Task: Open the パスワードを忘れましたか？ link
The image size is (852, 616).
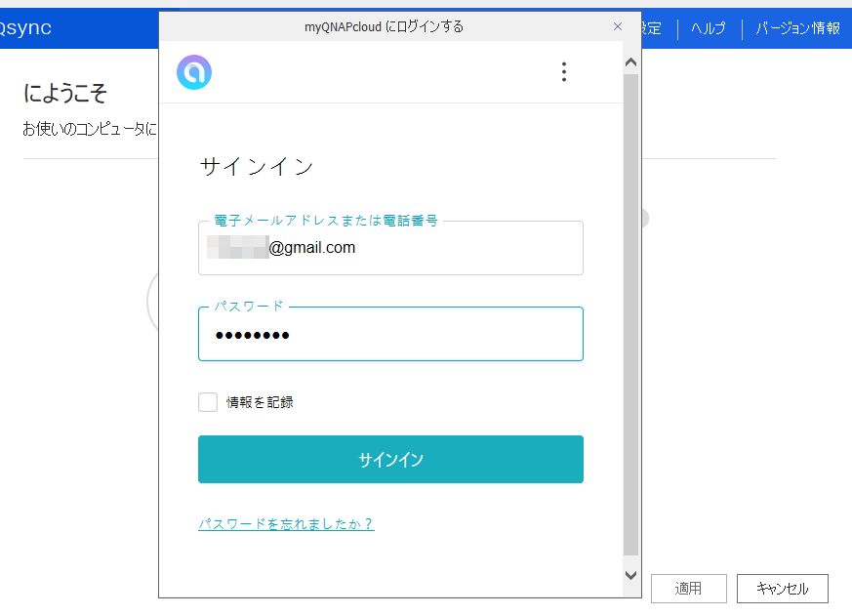Action: [x=286, y=523]
